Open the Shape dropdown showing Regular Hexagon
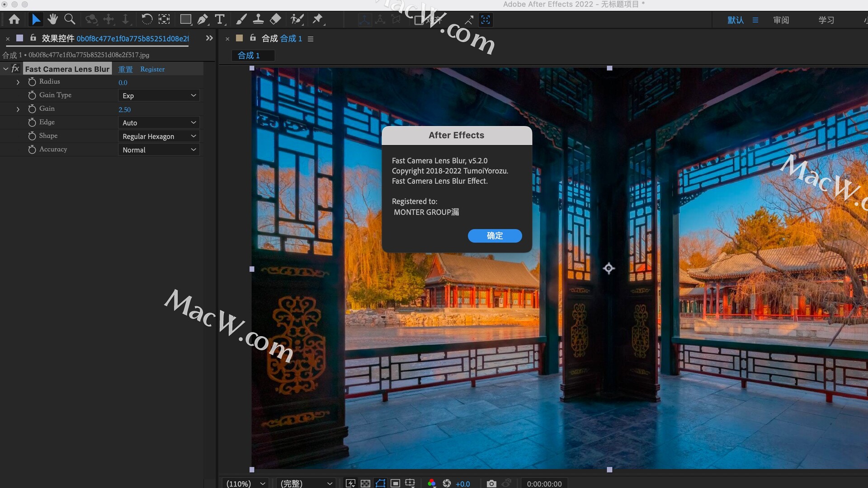Viewport: 868px width, 488px height. point(159,136)
